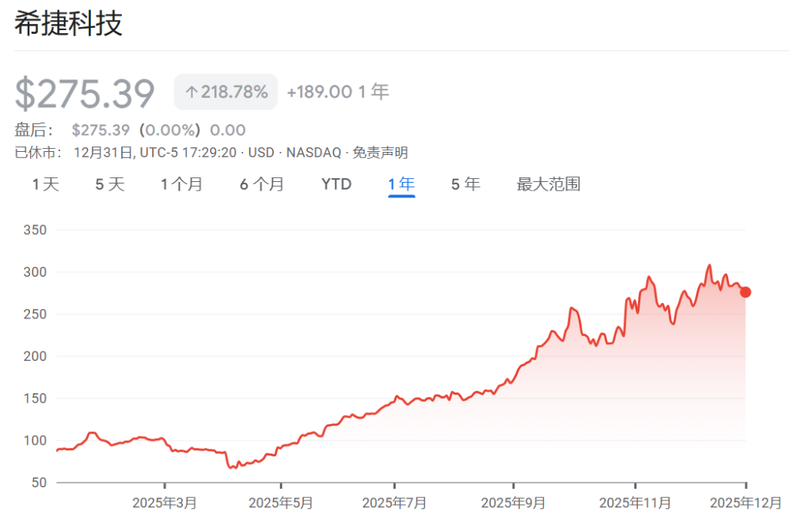Click the ↑218.78% change badge

(225, 91)
